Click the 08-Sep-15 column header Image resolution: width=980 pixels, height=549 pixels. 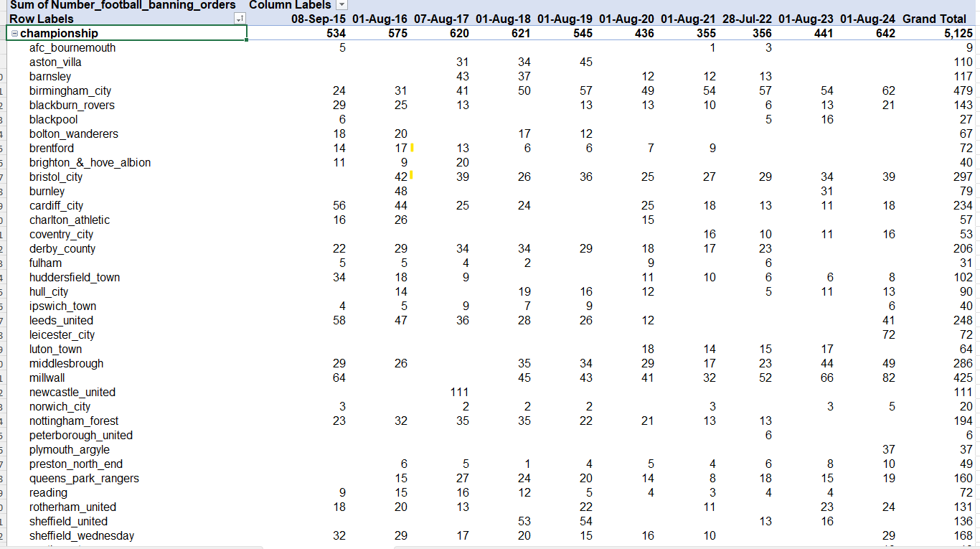(x=319, y=19)
